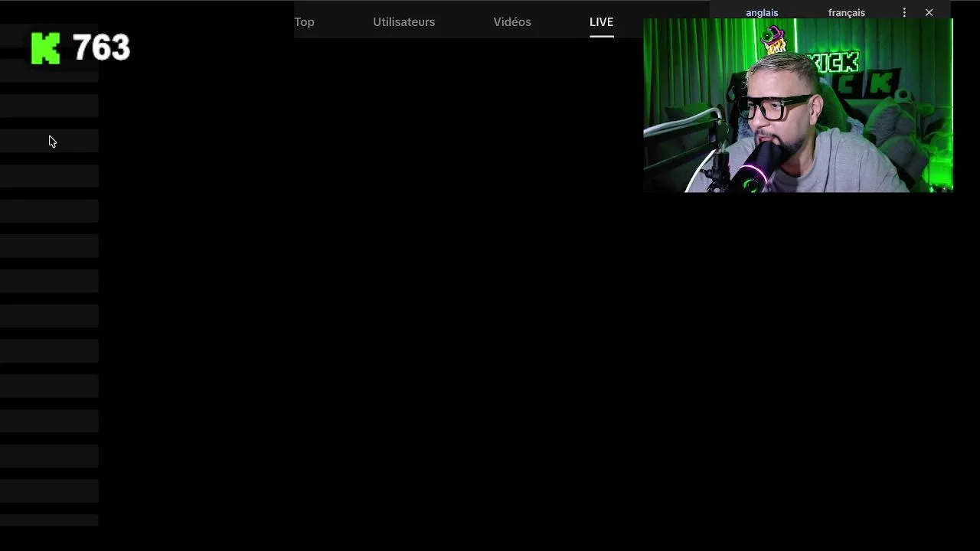Click the LIVE tab
980x551 pixels.
pos(601,22)
